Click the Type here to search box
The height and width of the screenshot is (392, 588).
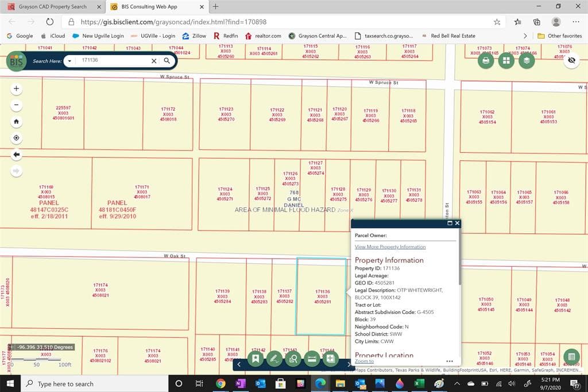pos(95,384)
